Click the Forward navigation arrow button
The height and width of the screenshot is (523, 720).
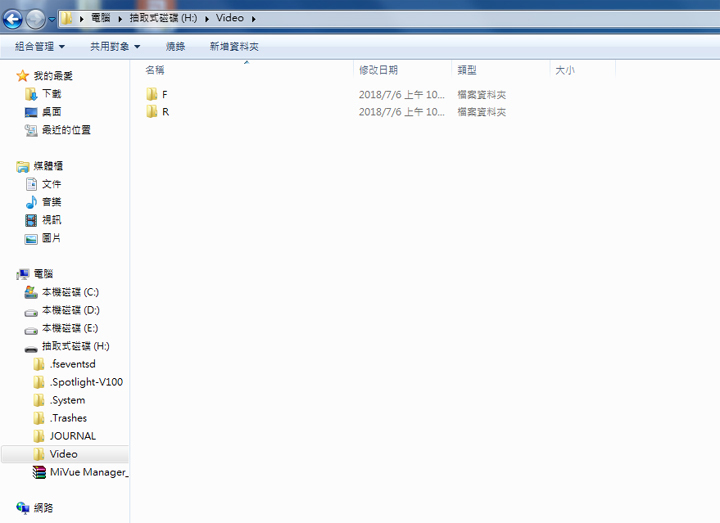(35, 19)
